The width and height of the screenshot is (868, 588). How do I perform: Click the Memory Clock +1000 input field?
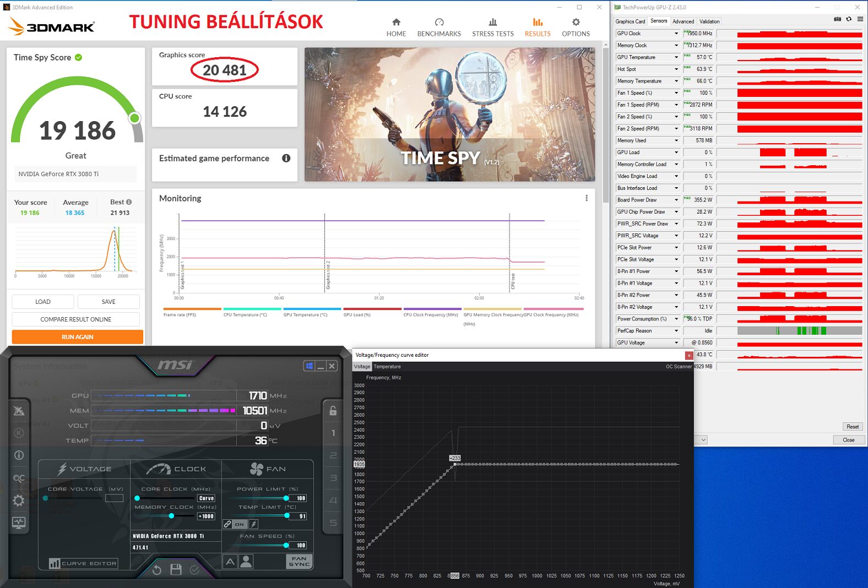(x=207, y=516)
